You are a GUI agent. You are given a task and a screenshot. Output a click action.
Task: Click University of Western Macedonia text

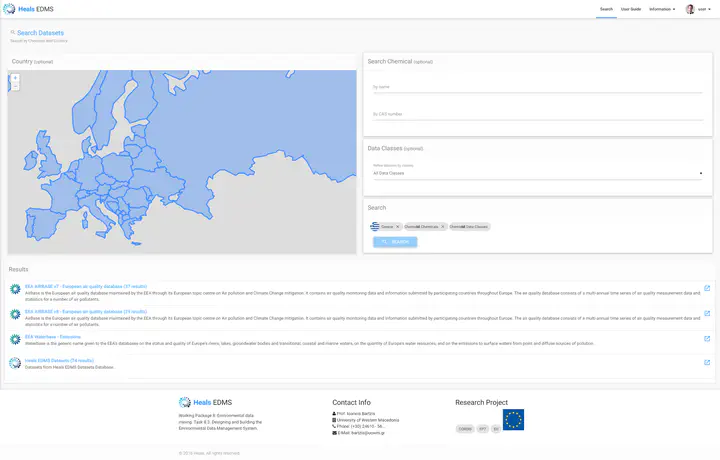pos(368,420)
